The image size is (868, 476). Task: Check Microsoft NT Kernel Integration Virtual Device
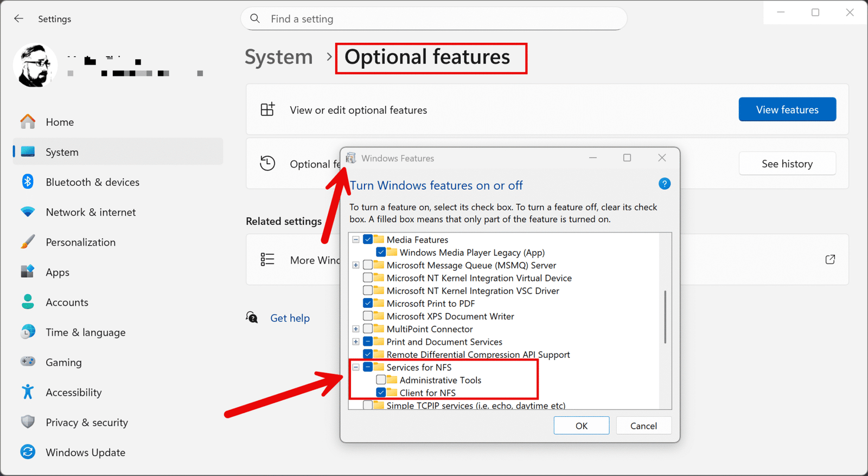pos(368,278)
